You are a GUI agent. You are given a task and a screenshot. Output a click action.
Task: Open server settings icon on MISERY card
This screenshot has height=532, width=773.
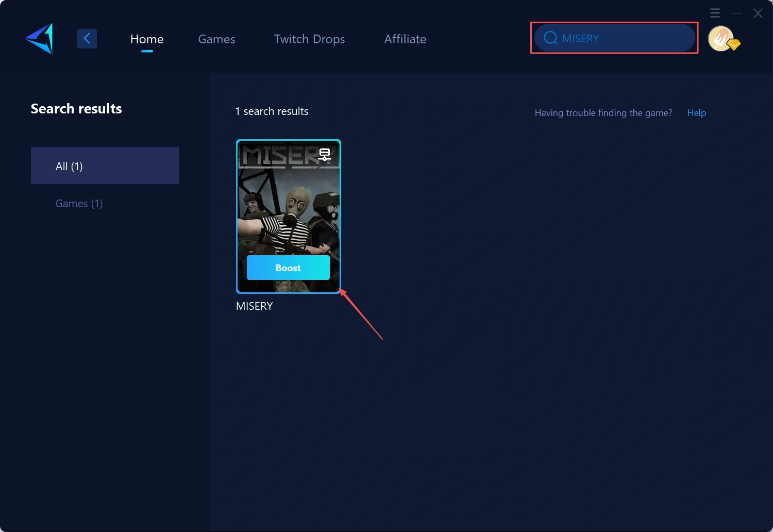(x=325, y=154)
